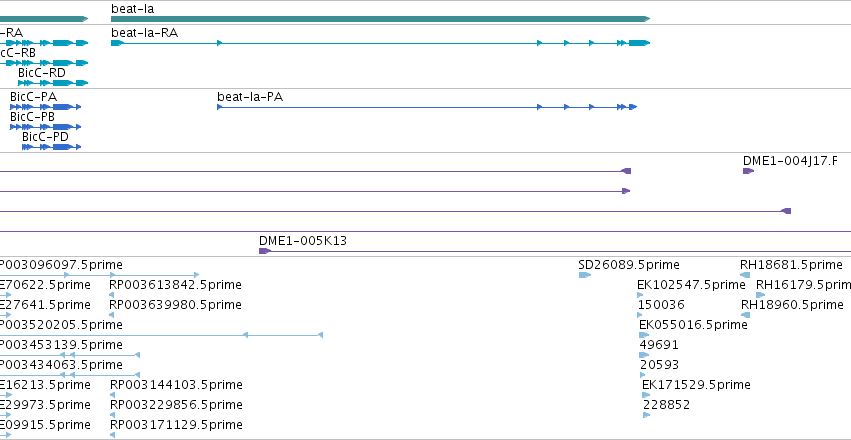
Task: Click the EK171529.5prime label
Action: point(696,385)
